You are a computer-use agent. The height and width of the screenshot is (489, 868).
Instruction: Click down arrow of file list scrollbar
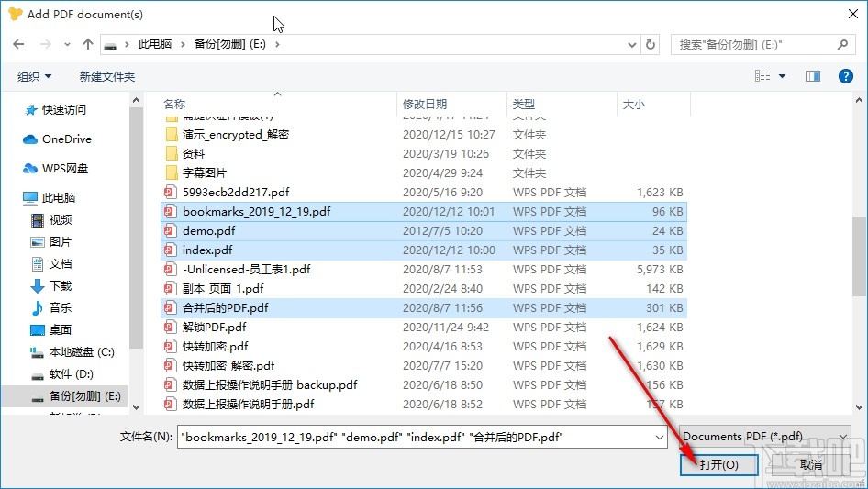859,407
